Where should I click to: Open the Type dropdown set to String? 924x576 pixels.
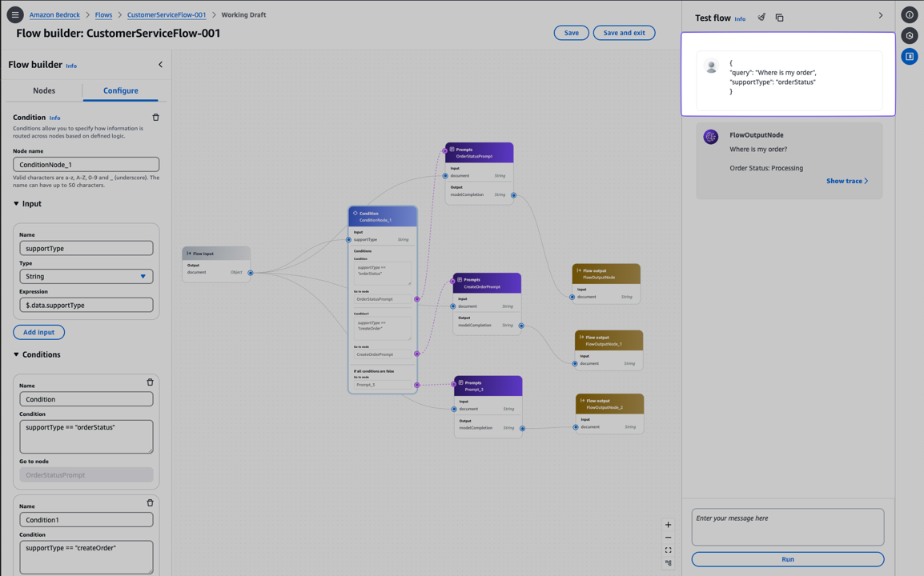pos(86,277)
